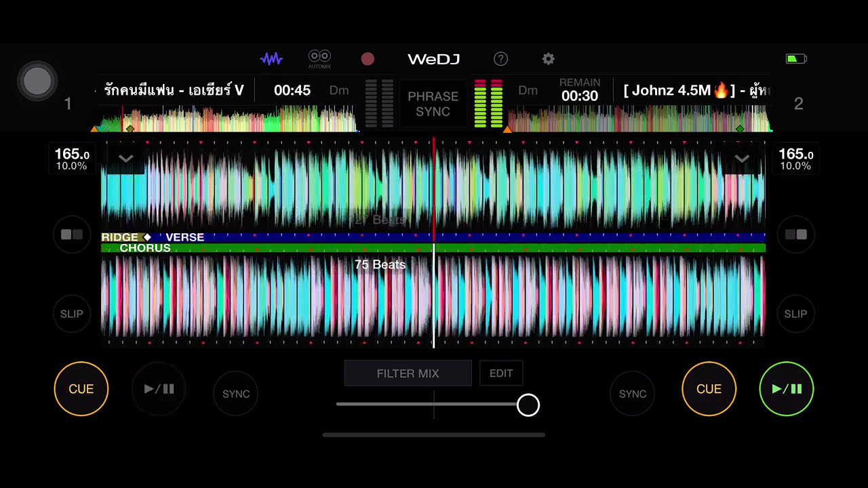
Task: Tap deck 2 green level meter
Action: (x=488, y=103)
